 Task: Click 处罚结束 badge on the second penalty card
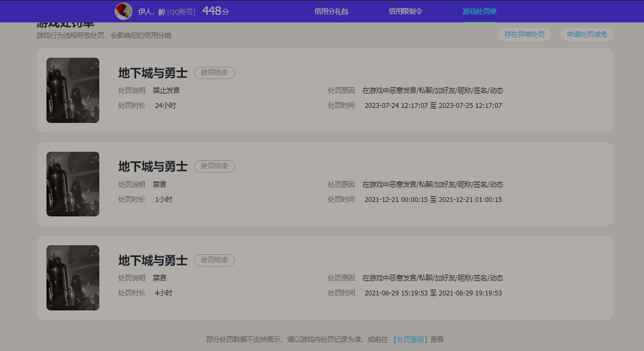(x=214, y=166)
